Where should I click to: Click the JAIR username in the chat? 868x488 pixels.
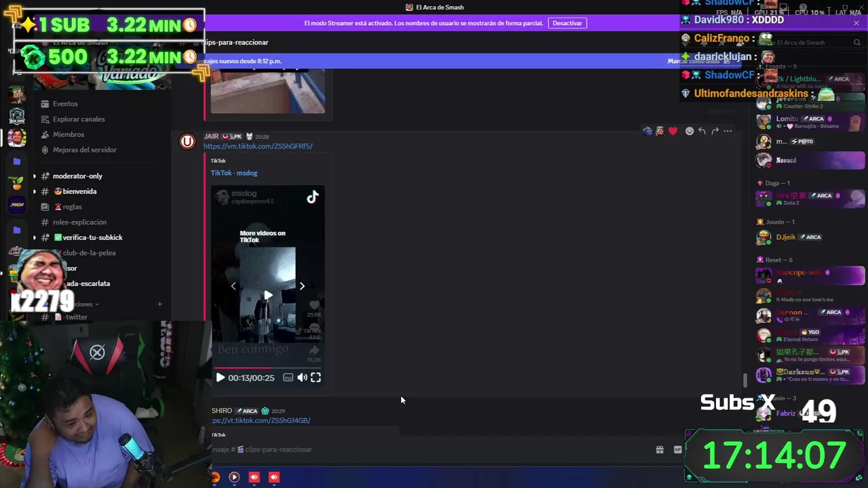pos(211,136)
